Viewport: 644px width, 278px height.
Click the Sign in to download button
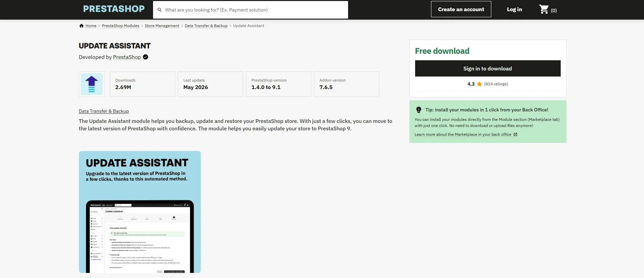pyautogui.click(x=488, y=68)
